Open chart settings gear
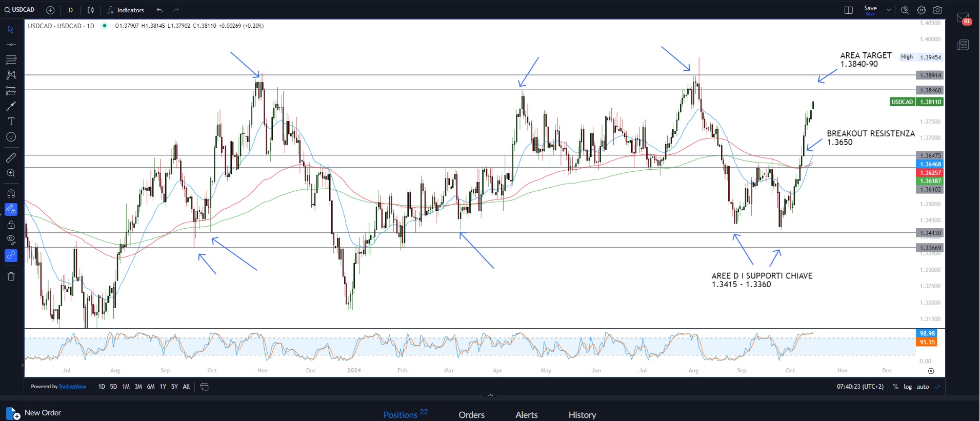The height and width of the screenshot is (421, 980). [921, 10]
